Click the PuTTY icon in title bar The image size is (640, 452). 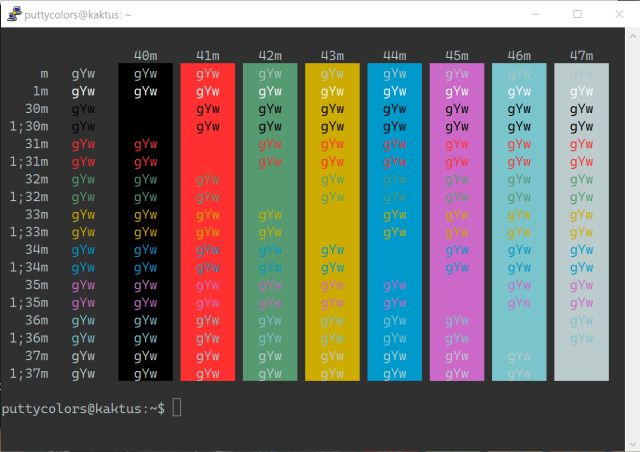tap(12, 14)
